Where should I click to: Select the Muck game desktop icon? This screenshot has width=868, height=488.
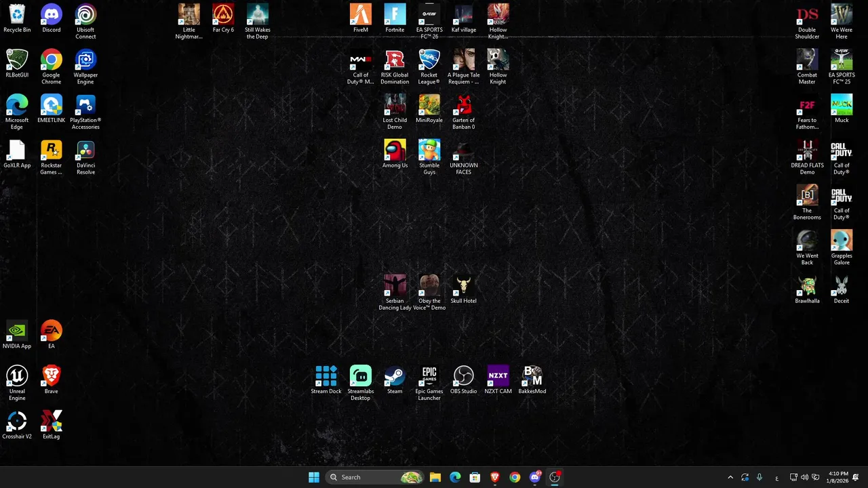(842, 109)
